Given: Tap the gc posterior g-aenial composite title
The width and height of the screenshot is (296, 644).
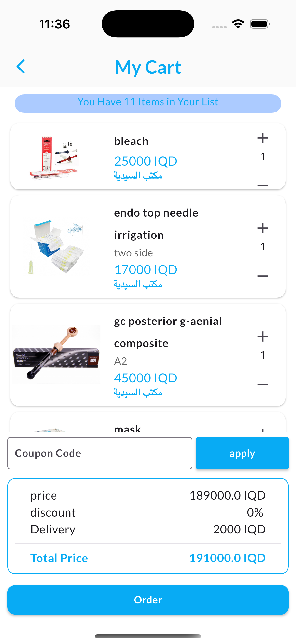Looking at the screenshot, I should [168, 332].
